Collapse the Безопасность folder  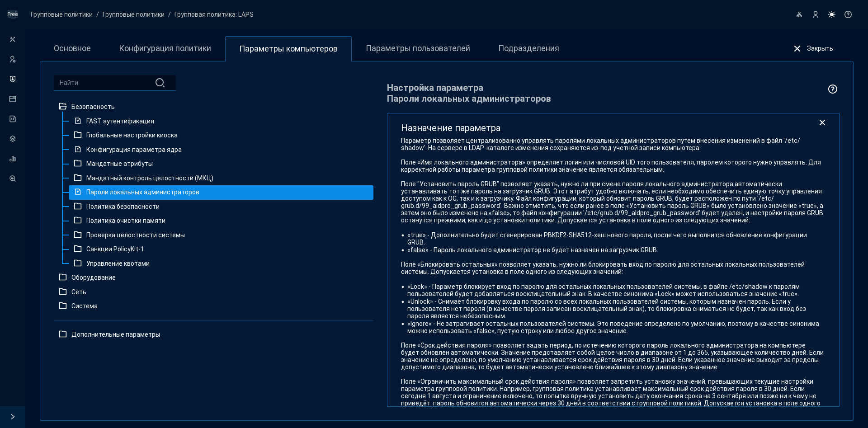coord(63,107)
